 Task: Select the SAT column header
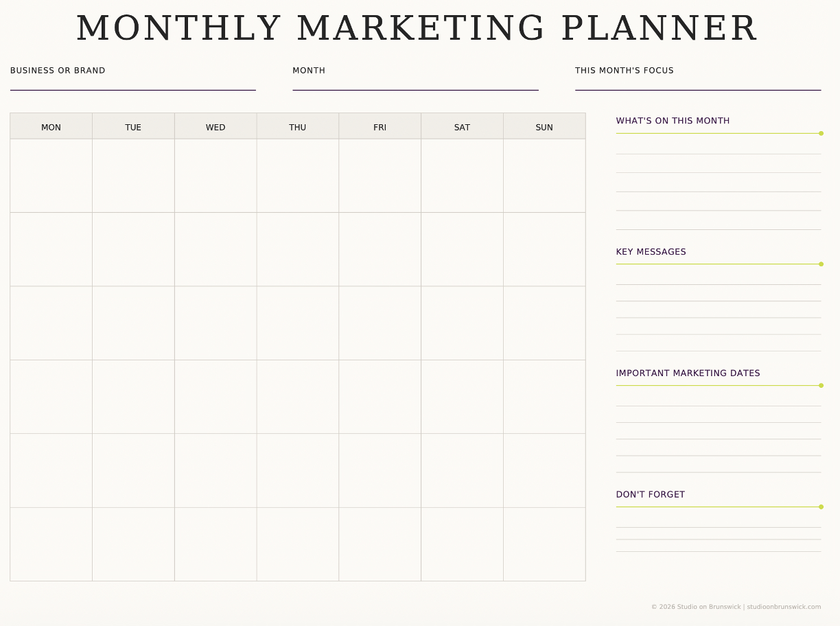tap(462, 126)
